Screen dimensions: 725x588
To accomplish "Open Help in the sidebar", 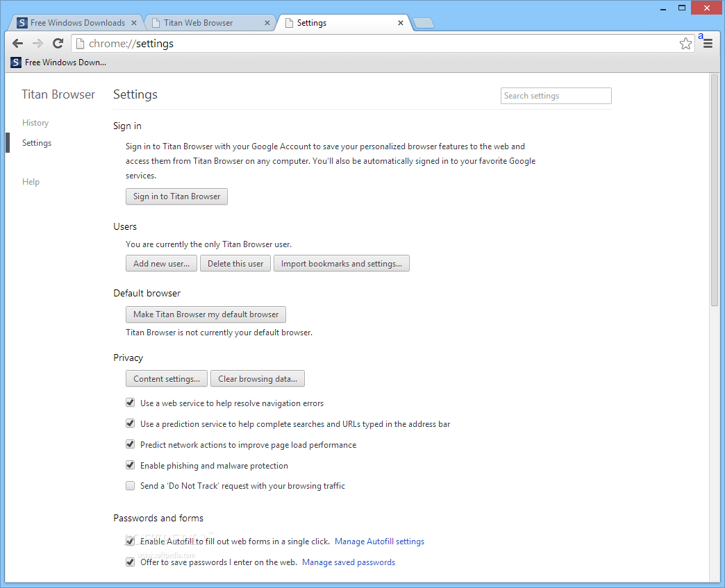I will 31,182.
